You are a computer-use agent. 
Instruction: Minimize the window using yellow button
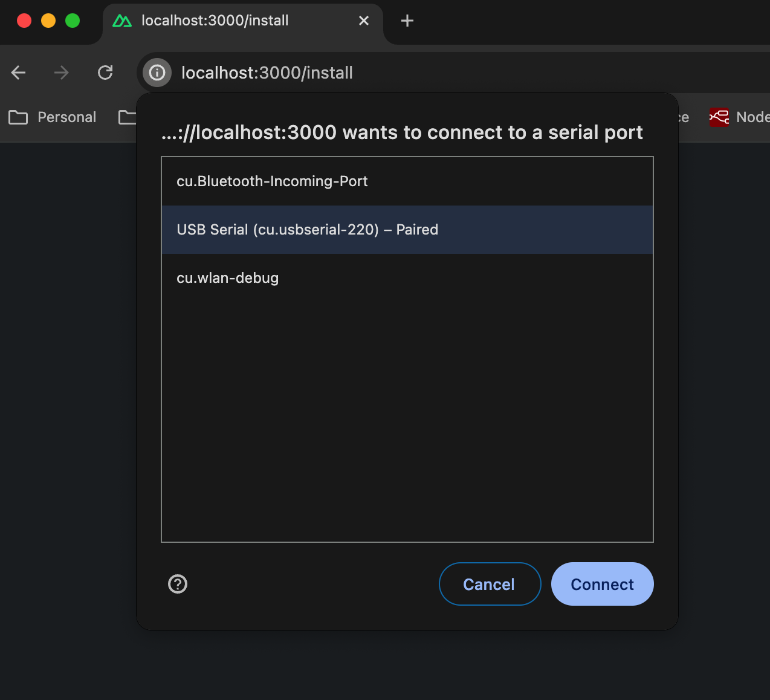(48, 21)
